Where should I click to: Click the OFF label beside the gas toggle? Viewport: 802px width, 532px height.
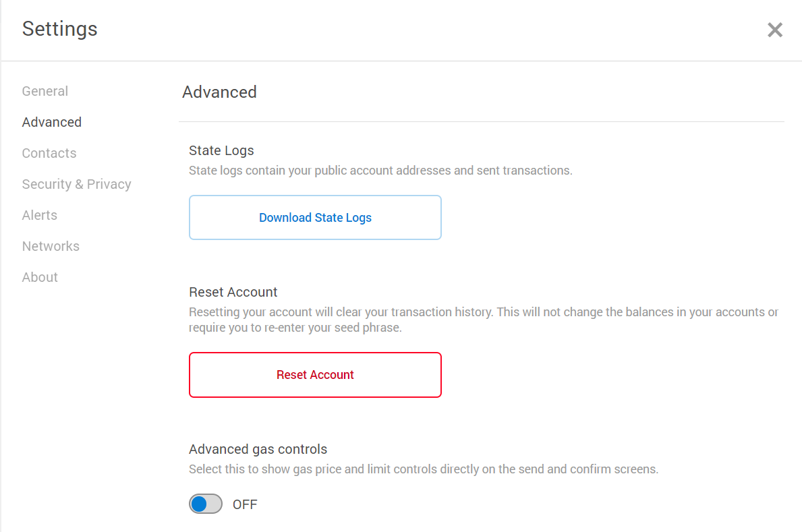(x=245, y=504)
